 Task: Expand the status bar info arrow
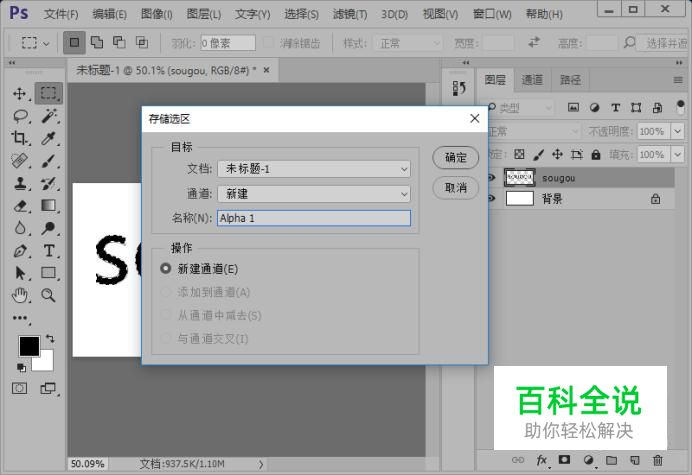coord(261,464)
